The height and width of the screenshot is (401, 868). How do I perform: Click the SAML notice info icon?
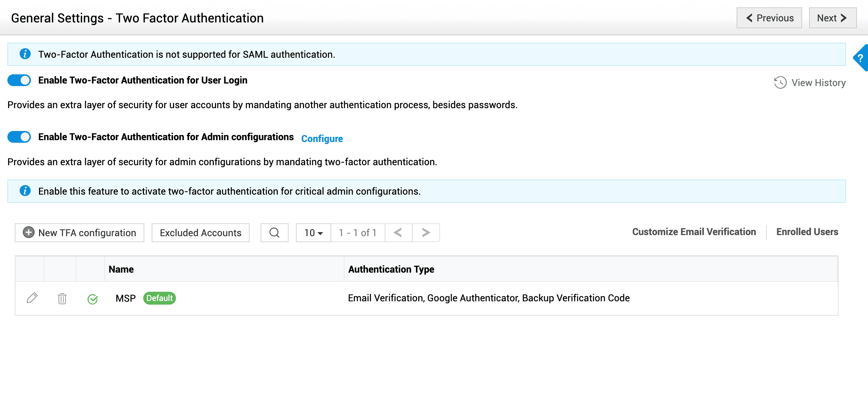coord(25,54)
